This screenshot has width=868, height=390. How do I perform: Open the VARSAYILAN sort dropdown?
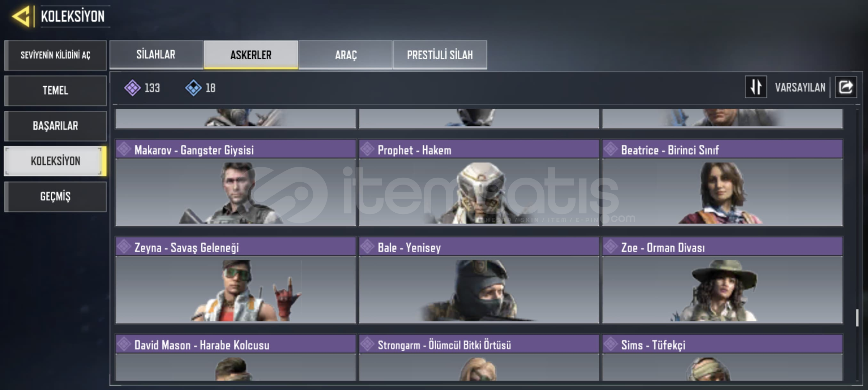(x=800, y=87)
